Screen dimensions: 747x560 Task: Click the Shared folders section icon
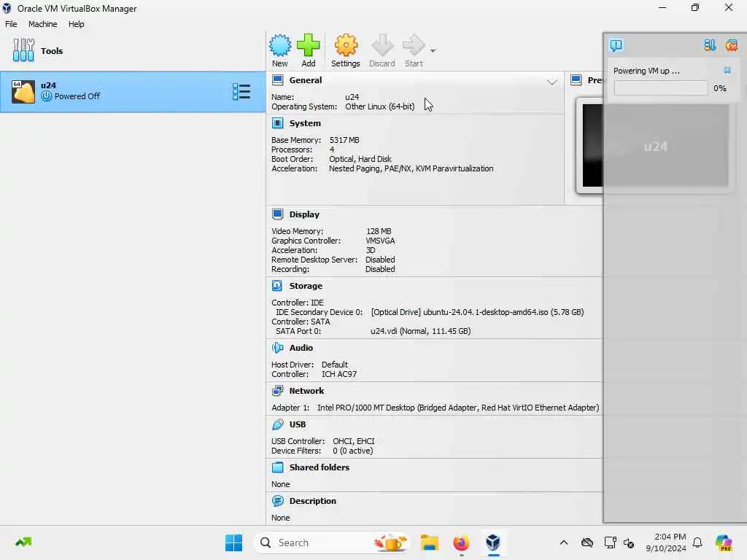click(278, 467)
